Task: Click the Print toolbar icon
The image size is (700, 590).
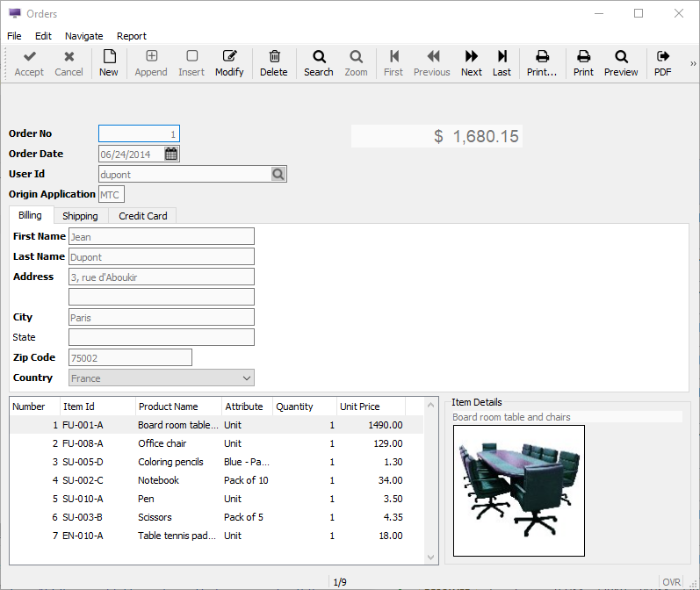Action: coord(583,56)
